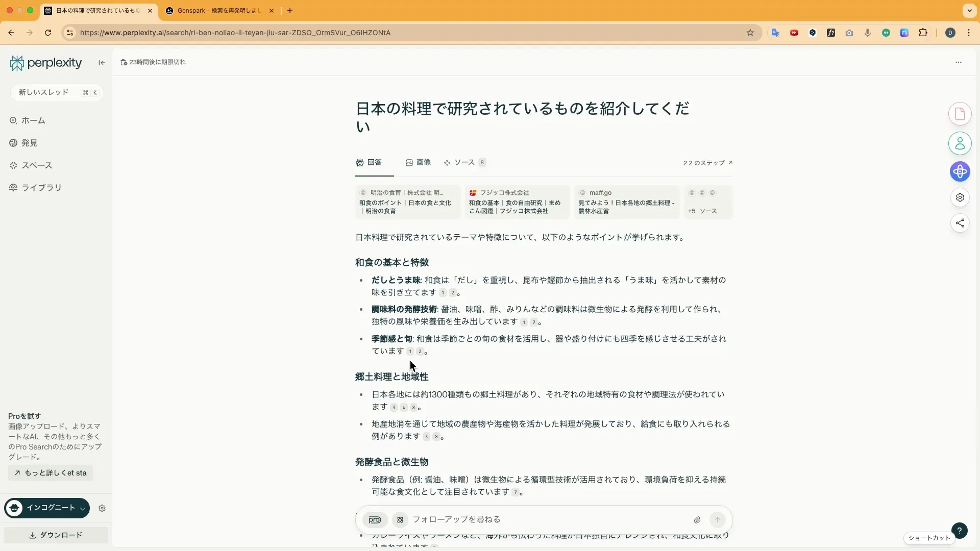Open more options via the three-dot icon
Image resolution: width=980 pixels, height=551 pixels.
pos(959,62)
